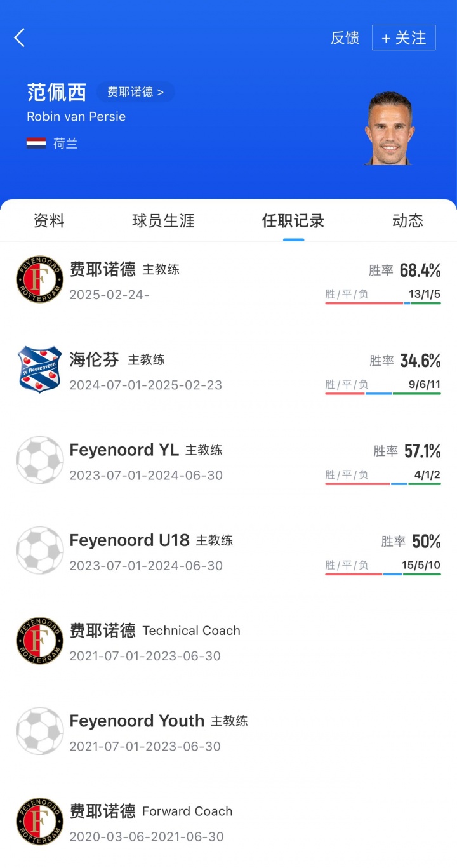
Task: Expand the 费耶诺德 > team chip
Action: click(x=135, y=92)
